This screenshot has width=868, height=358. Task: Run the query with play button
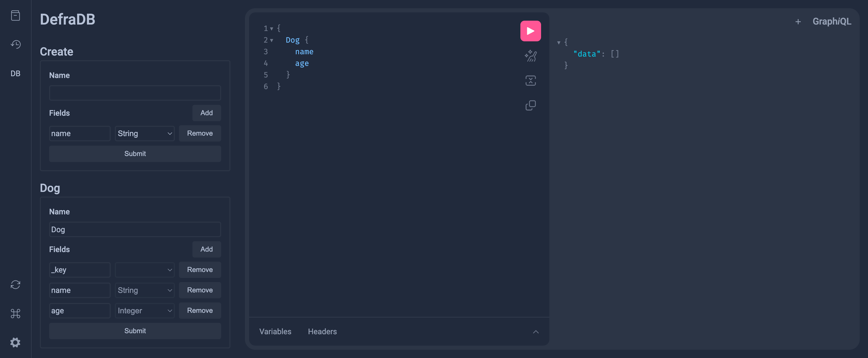[x=530, y=31]
